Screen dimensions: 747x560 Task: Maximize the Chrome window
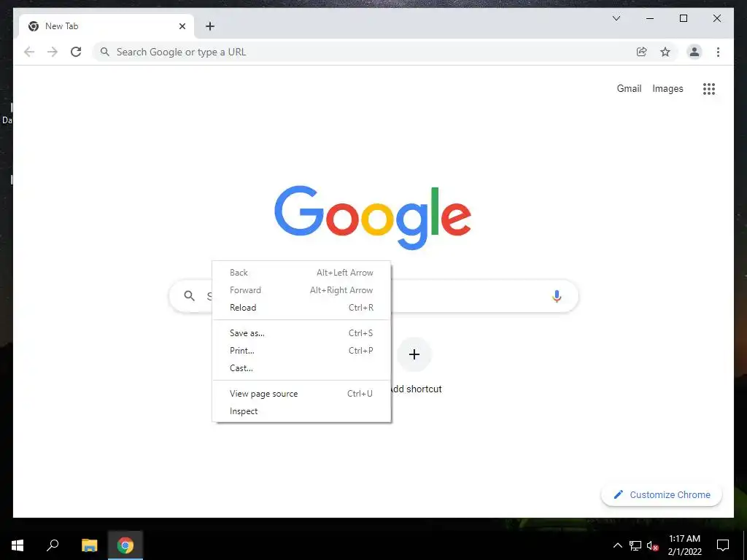(x=683, y=18)
